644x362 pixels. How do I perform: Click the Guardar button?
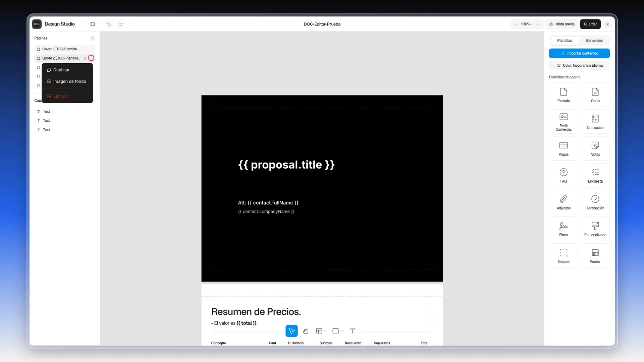[590, 24]
